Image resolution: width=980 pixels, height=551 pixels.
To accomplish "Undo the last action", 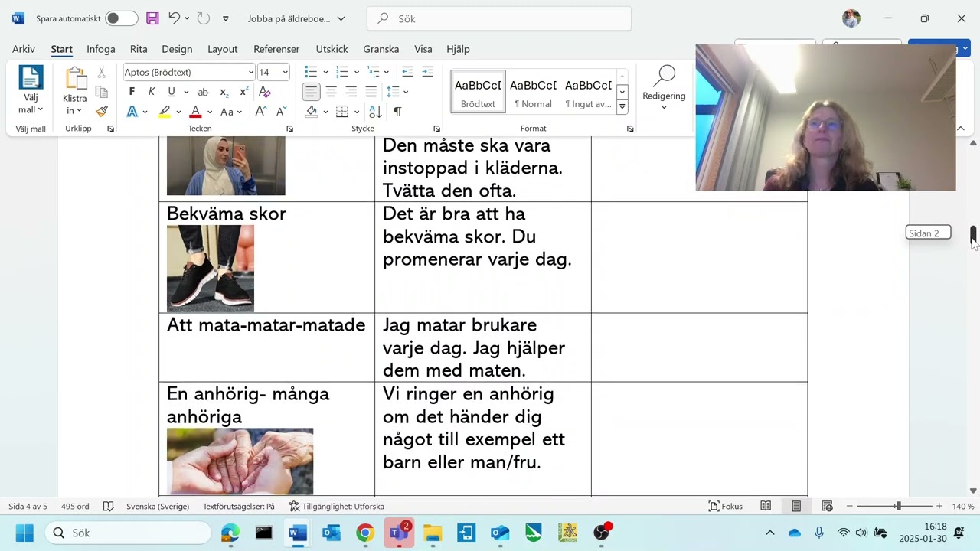I will click(174, 18).
